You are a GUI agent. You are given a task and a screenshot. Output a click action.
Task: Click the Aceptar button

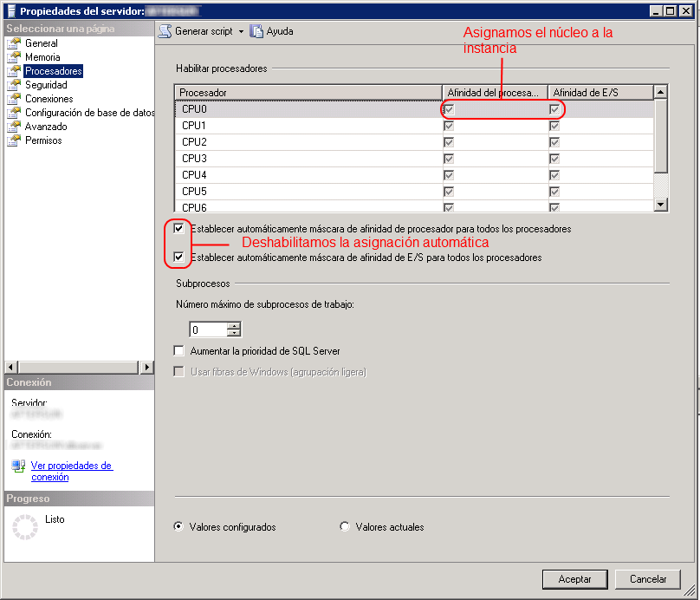point(574,579)
